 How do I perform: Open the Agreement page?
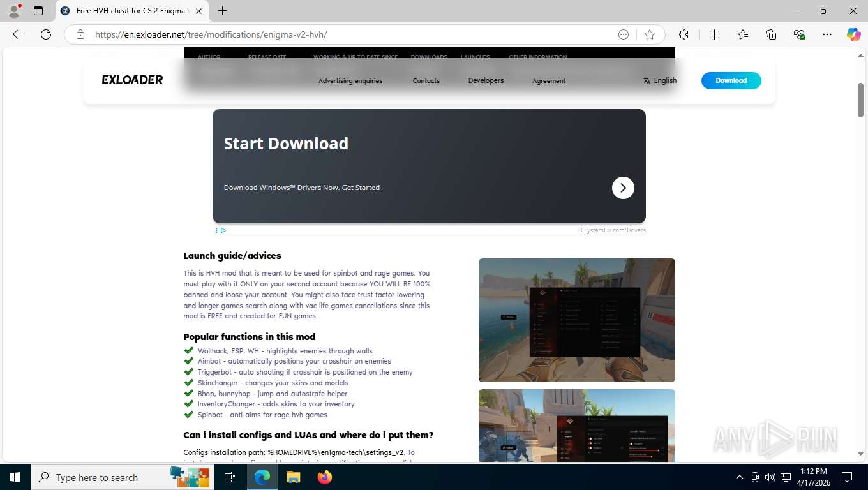(x=549, y=81)
